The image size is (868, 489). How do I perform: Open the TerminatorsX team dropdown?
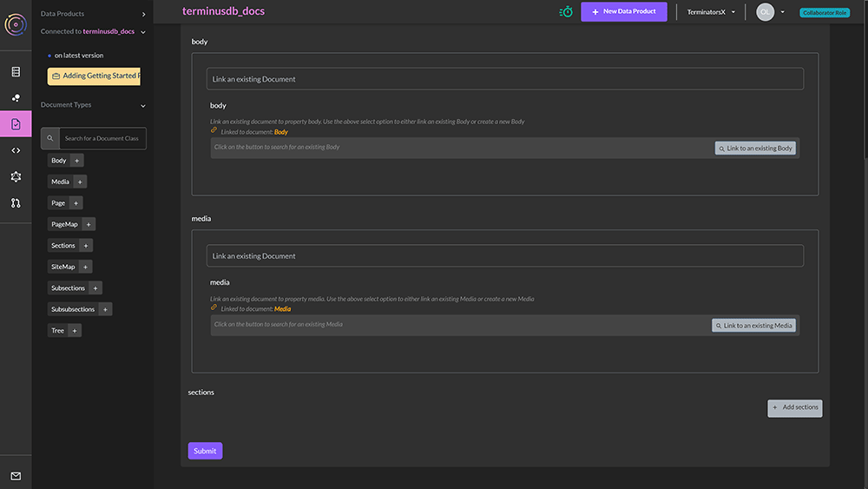(711, 12)
